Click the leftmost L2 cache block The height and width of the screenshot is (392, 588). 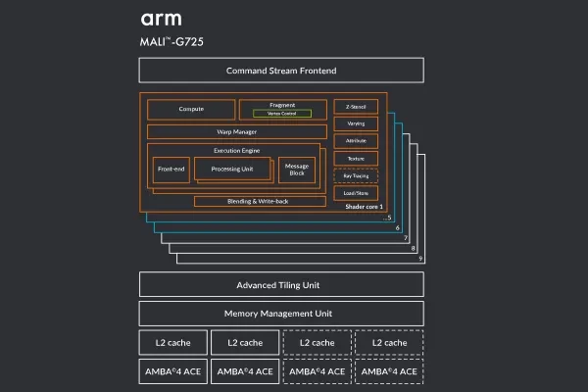[172, 343]
